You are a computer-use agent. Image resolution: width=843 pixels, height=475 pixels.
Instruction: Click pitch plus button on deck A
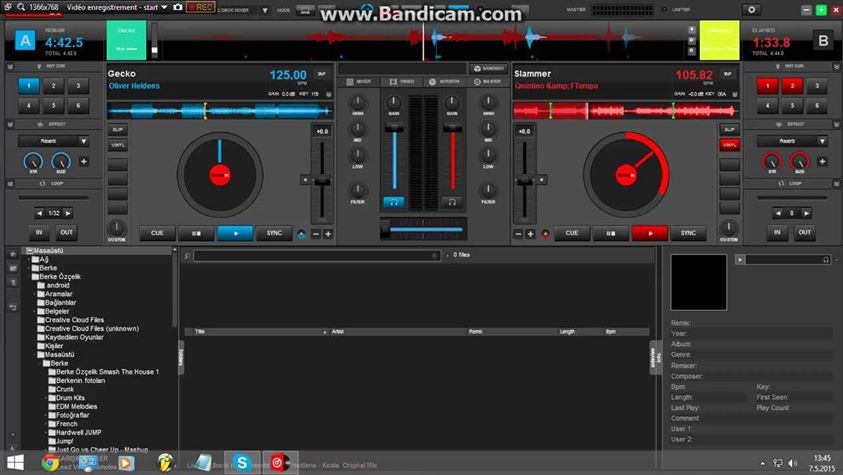(x=328, y=234)
